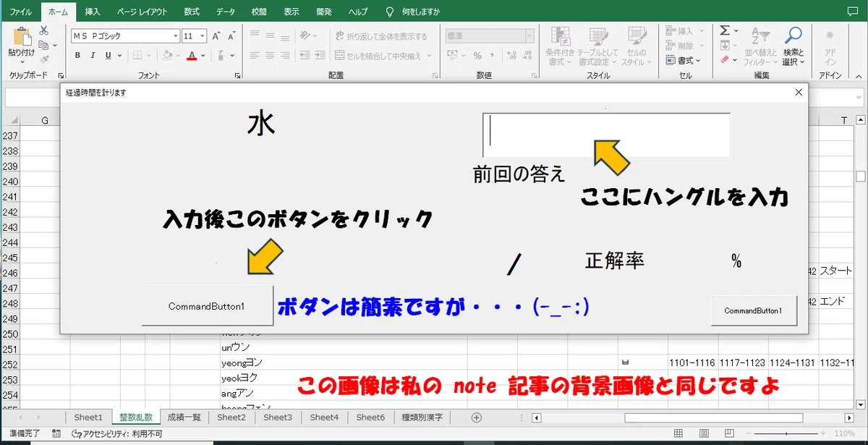Image resolution: width=868 pixels, height=445 pixels.
Task: Click the smaller CommandButton1 under 正解率 %
Action: (x=754, y=310)
